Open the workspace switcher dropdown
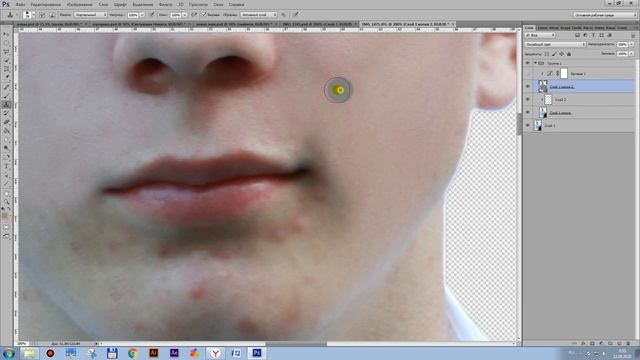Viewport: 640px width, 360px height. coord(605,15)
